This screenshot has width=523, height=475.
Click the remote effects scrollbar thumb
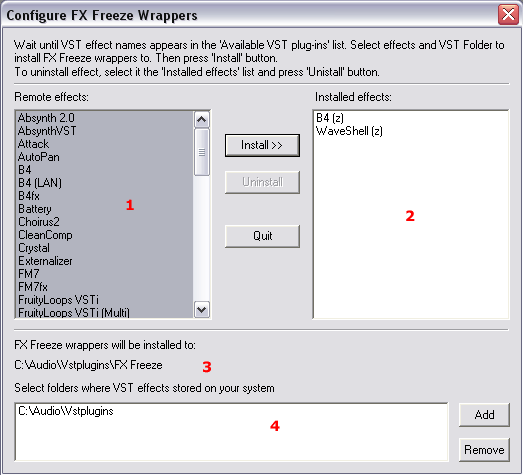tap(201, 152)
